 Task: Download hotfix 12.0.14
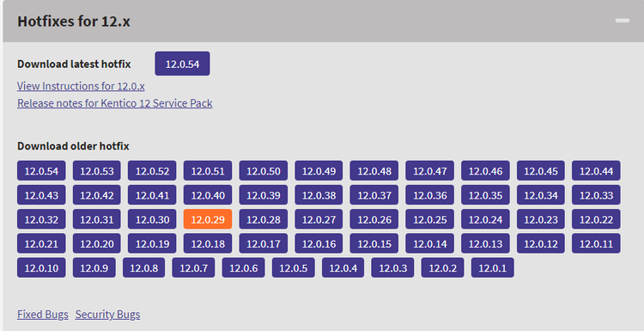click(429, 243)
